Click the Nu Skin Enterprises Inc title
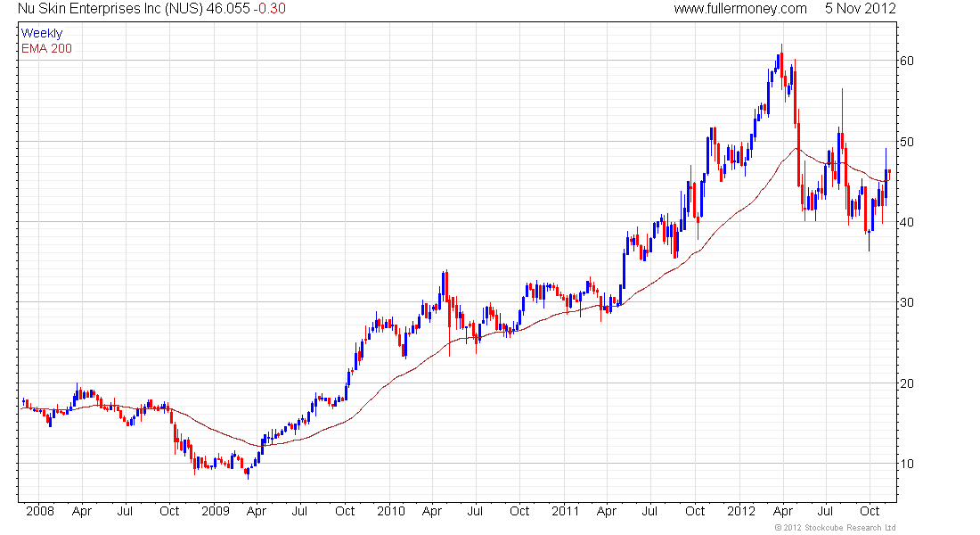Image resolution: width=980 pixels, height=535 pixels. click(110, 9)
